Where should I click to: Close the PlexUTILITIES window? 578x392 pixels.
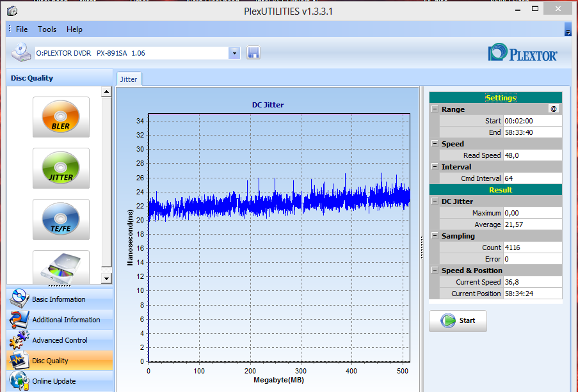click(x=558, y=9)
